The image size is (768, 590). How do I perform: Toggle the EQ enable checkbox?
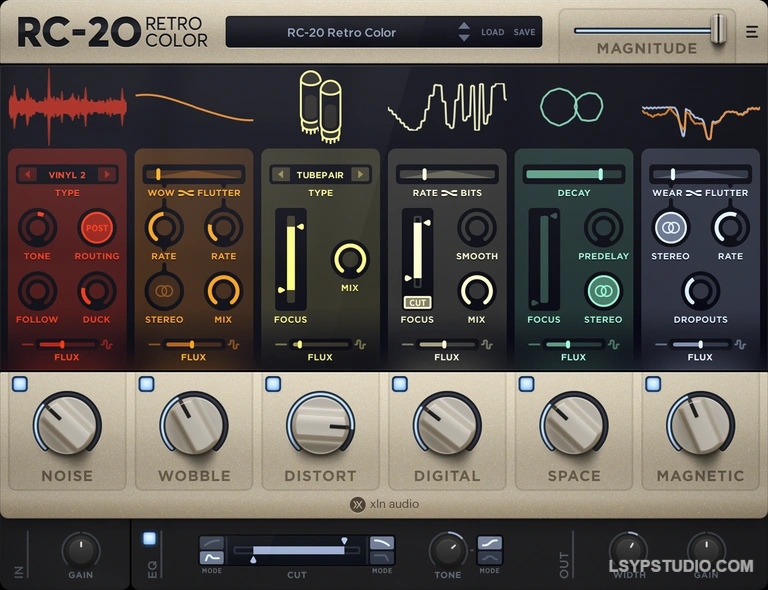pyautogui.click(x=149, y=539)
